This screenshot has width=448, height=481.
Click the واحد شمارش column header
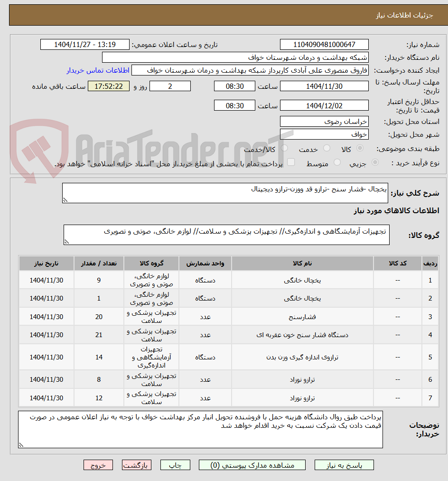(205, 263)
